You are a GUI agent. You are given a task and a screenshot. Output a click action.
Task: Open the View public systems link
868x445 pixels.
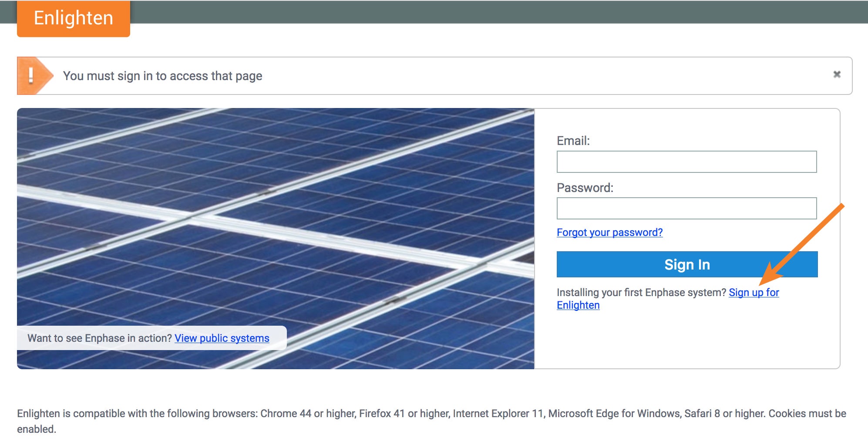pyautogui.click(x=222, y=338)
